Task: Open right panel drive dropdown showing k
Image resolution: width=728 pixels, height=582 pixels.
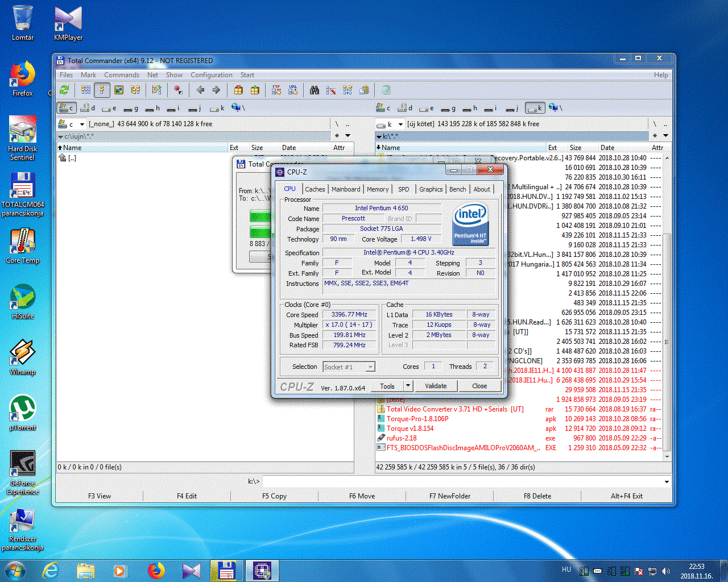Action: [x=390, y=124]
